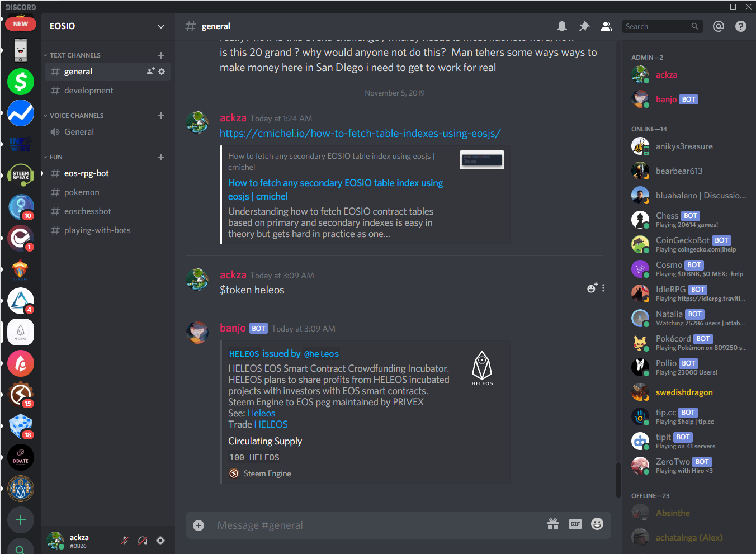Join General voice channel

[107, 132]
